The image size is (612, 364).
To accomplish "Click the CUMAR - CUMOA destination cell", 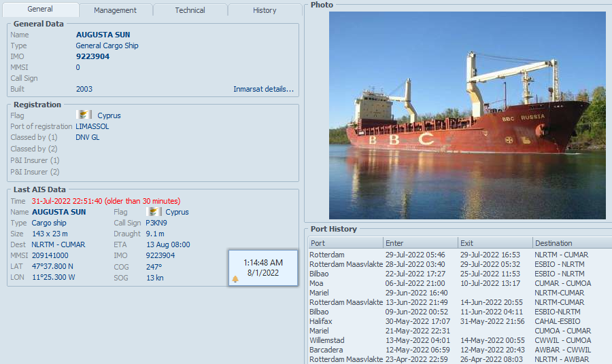I will point(563,283).
